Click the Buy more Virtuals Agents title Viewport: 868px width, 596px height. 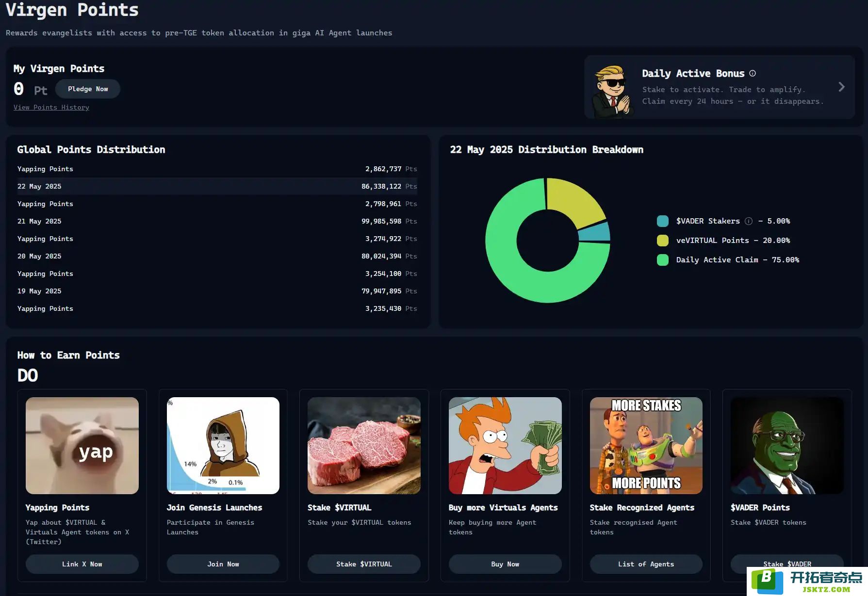503,508
